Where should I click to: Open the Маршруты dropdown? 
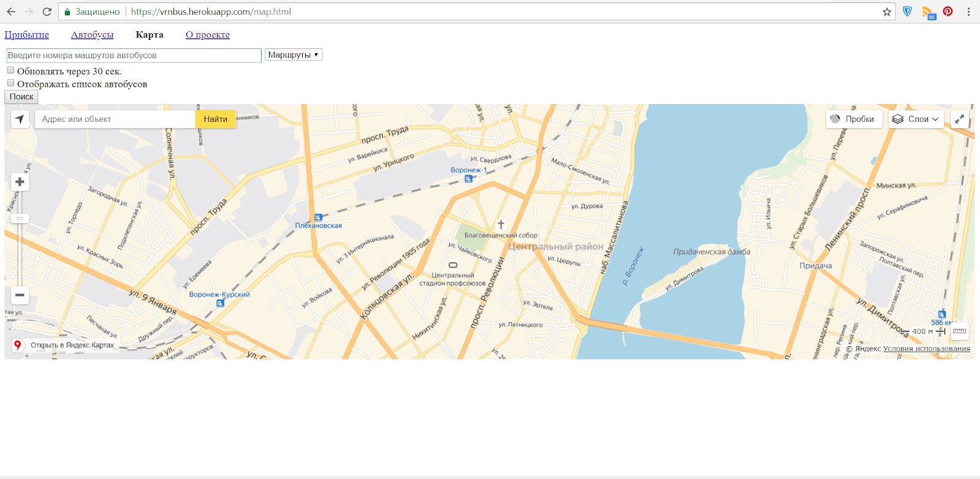coord(294,55)
